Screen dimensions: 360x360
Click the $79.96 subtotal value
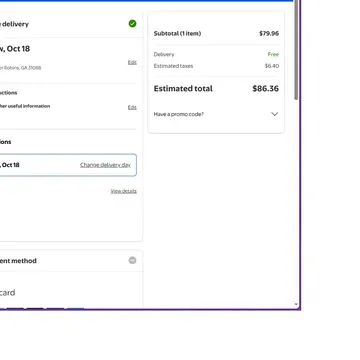point(269,33)
